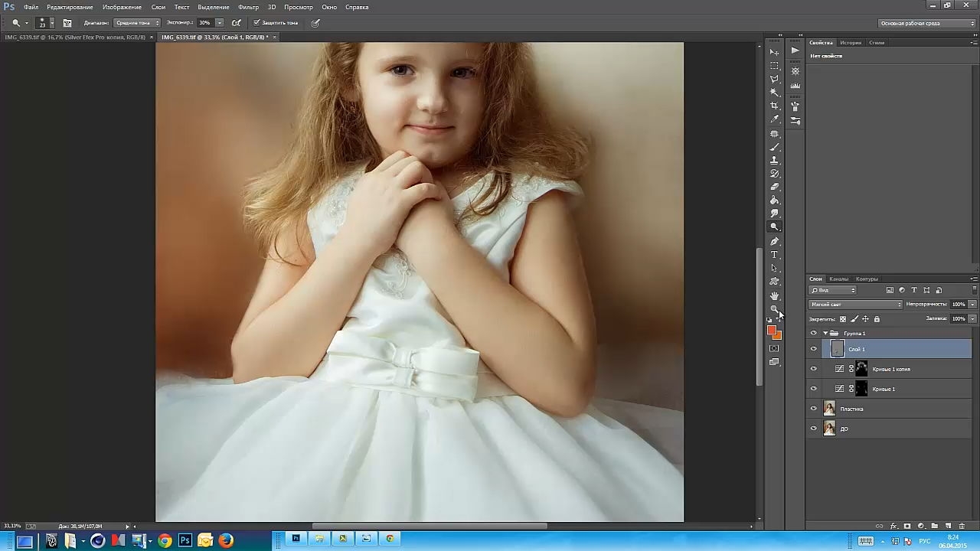The height and width of the screenshot is (551, 980).
Task: Select the Magic Wand tool
Action: 775,93
